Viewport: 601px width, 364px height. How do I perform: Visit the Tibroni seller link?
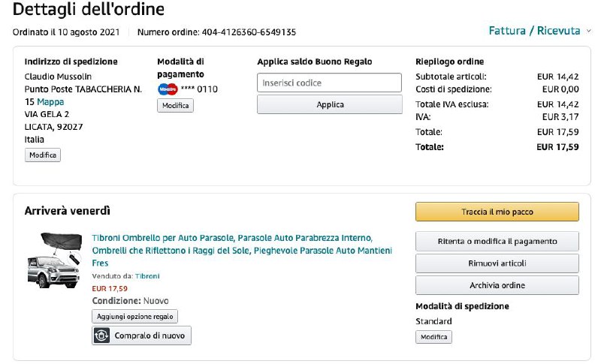tap(147, 276)
